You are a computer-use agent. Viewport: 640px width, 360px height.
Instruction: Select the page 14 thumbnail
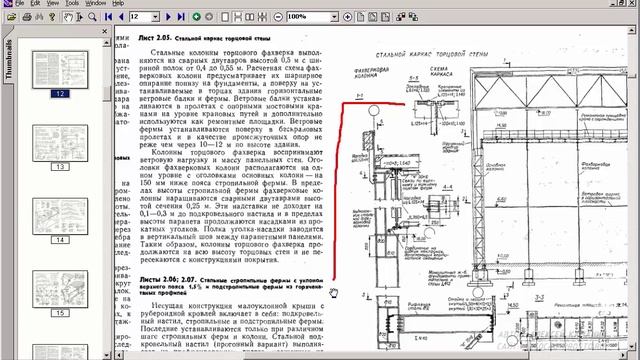(60, 216)
